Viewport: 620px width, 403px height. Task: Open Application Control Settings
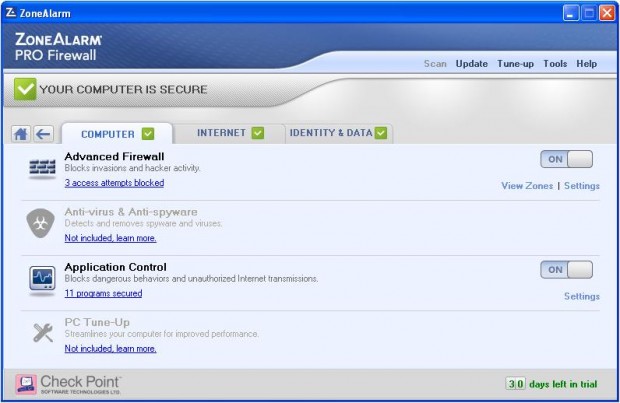(582, 296)
